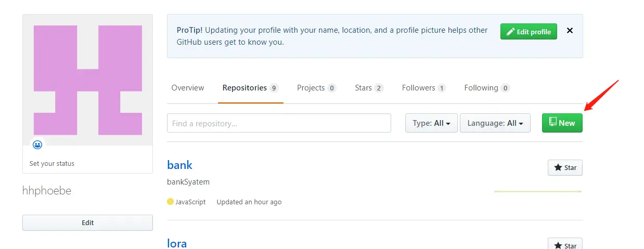The height and width of the screenshot is (249, 644).
Task: Click the green Edit profile button
Action: [x=529, y=32]
